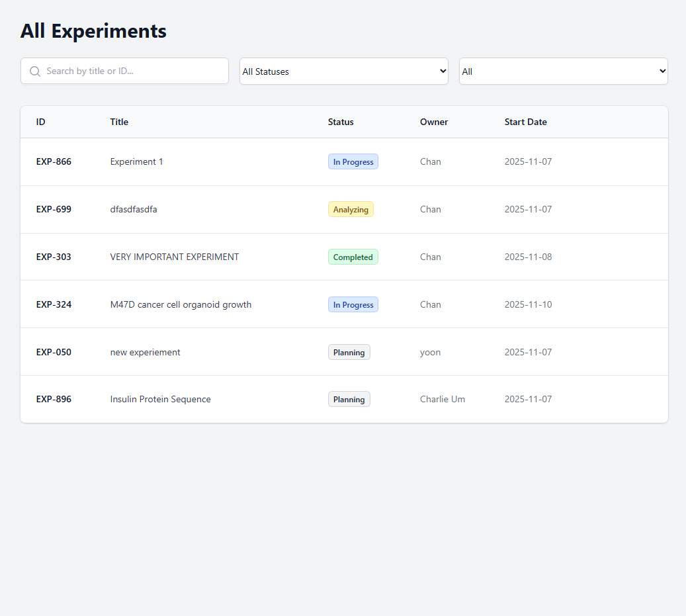The image size is (686, 616).
Task: Open the Experiment 1 entry
Action: 136,161
